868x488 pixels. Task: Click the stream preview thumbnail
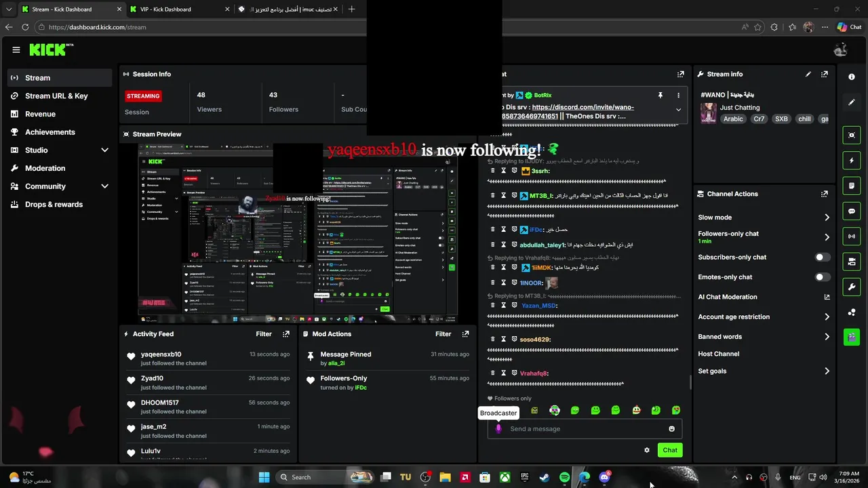[x=298, y=233]
